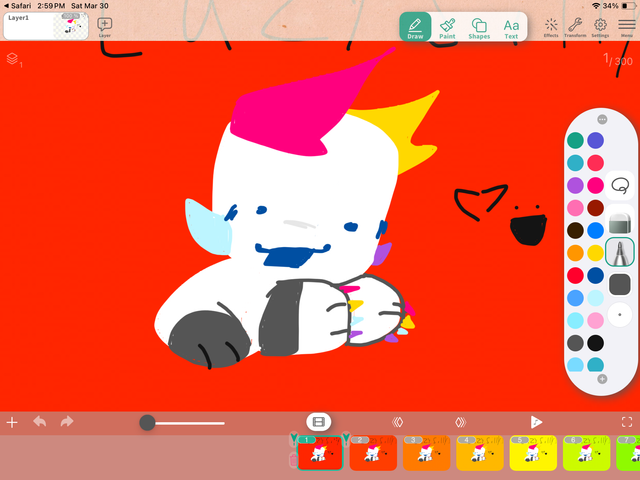Select the Layer1 card
The image size is (640, 480).
pyautogui.click(x=46, y=26)
